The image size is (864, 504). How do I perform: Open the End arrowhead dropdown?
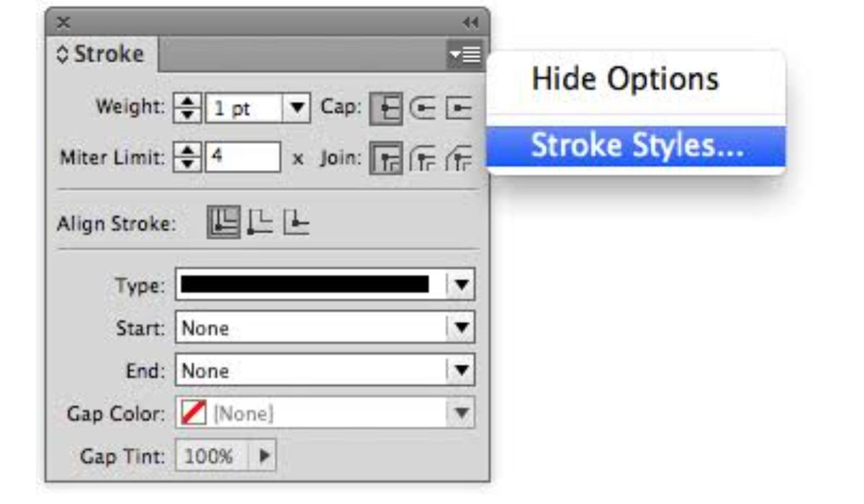462,371
